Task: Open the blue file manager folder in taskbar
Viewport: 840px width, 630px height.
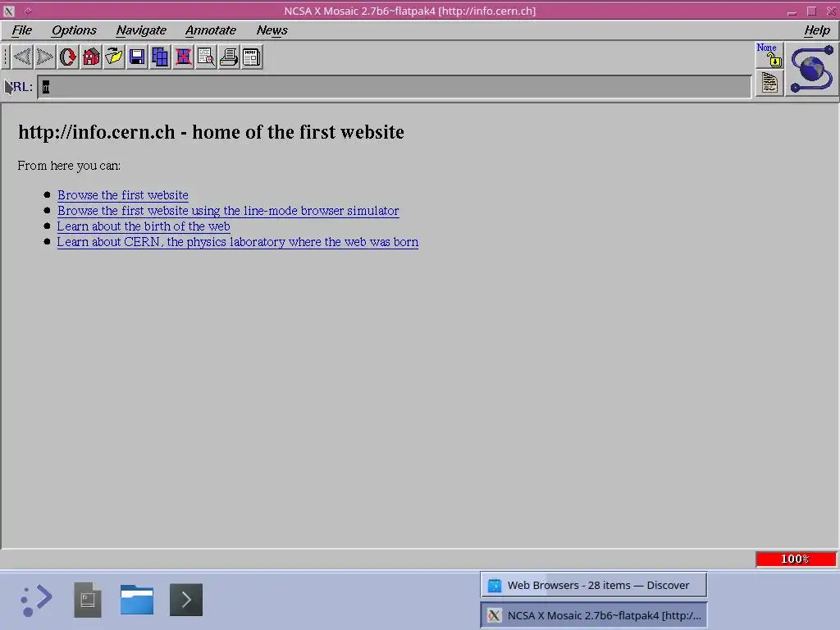Action: [x=137, y=600]
